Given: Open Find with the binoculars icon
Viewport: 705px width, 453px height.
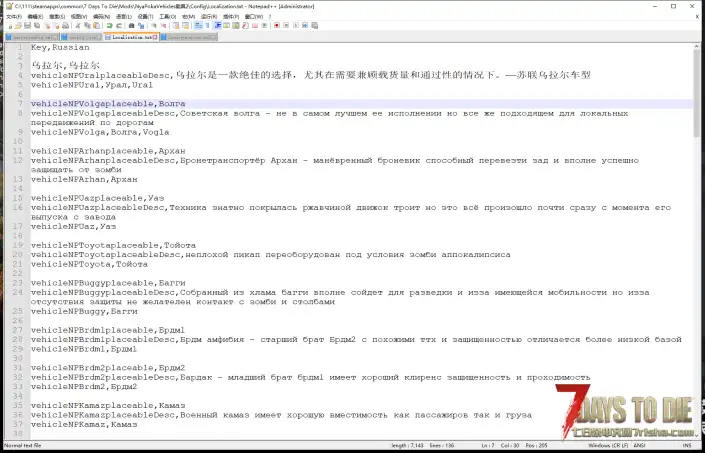Looking at the screenshot, I should [131, 26].
